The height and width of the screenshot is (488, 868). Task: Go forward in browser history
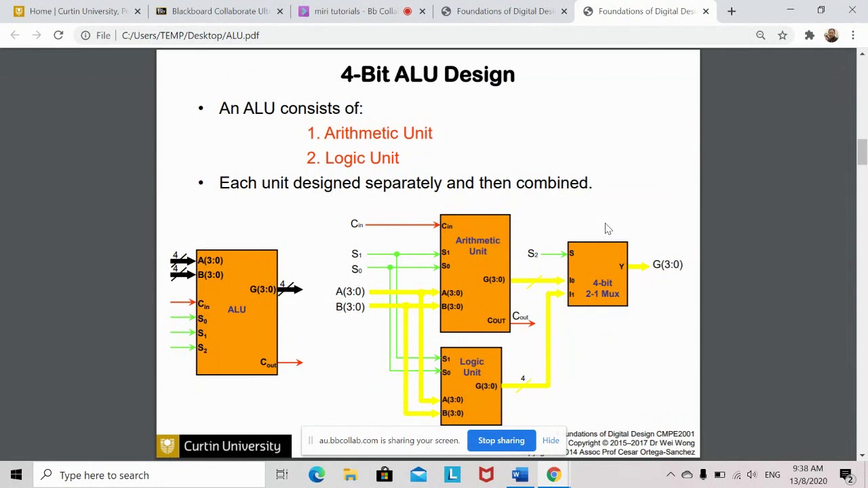[37, 35]
